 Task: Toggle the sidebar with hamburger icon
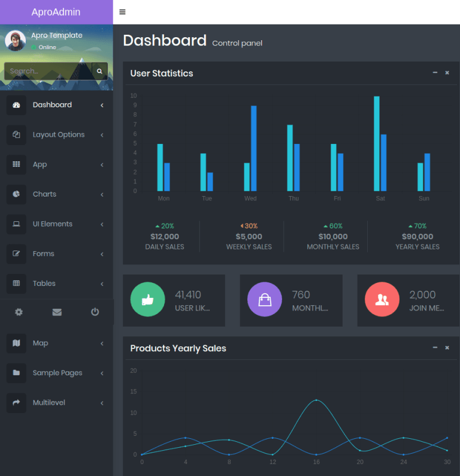(x=122, y=12)
